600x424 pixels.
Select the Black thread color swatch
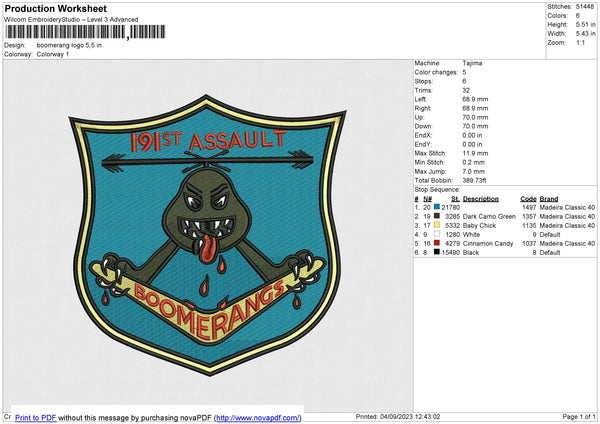click(437, 252)
